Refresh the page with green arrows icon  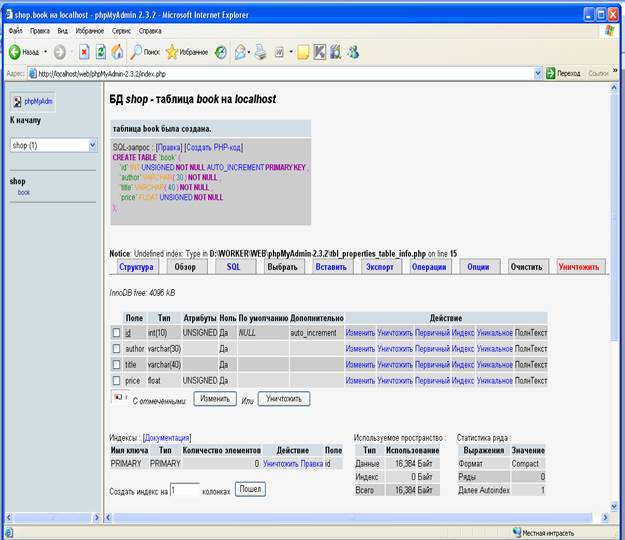click(x=100, y=52)
